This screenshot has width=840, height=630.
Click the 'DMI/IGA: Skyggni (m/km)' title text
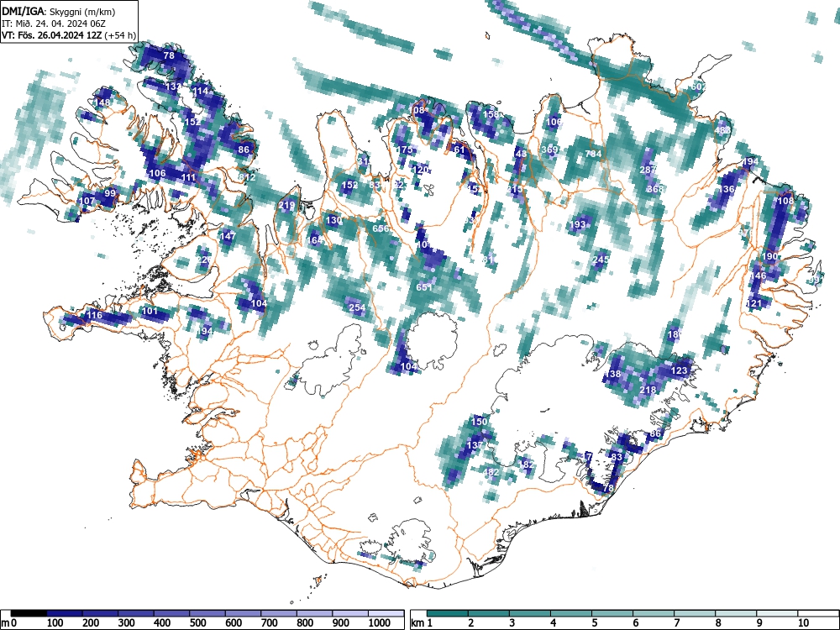pos(59,12)
